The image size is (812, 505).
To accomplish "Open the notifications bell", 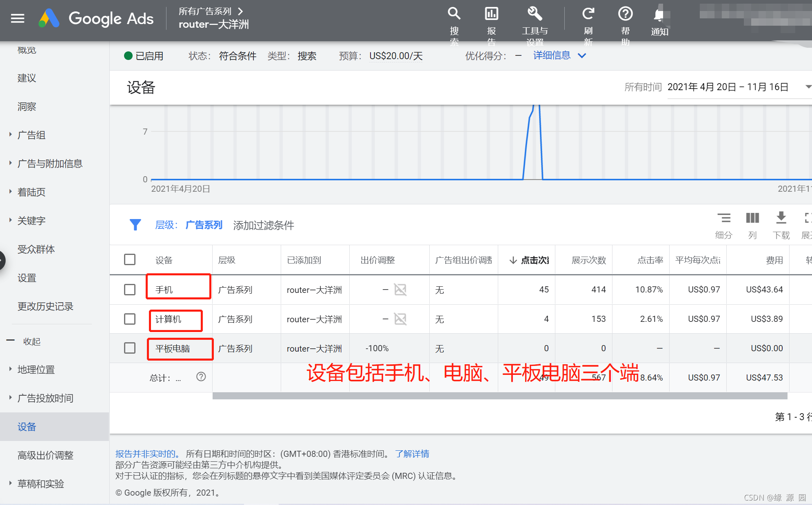I will click(x=659, y=16).
